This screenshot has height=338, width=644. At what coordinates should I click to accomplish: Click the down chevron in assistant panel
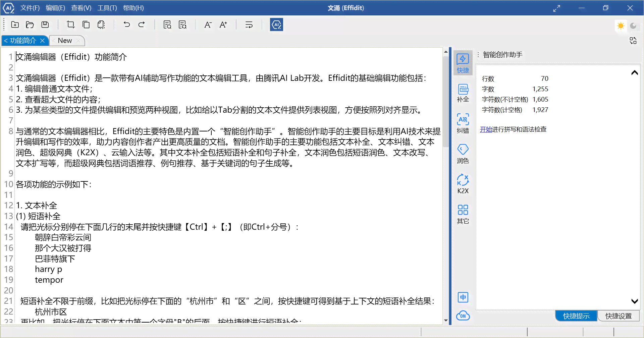coord(634,301)
